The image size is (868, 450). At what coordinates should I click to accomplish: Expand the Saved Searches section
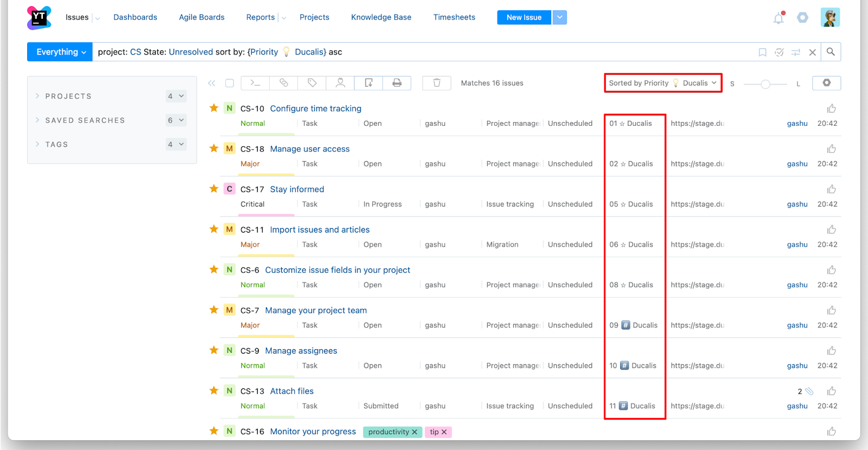(85, 120)
